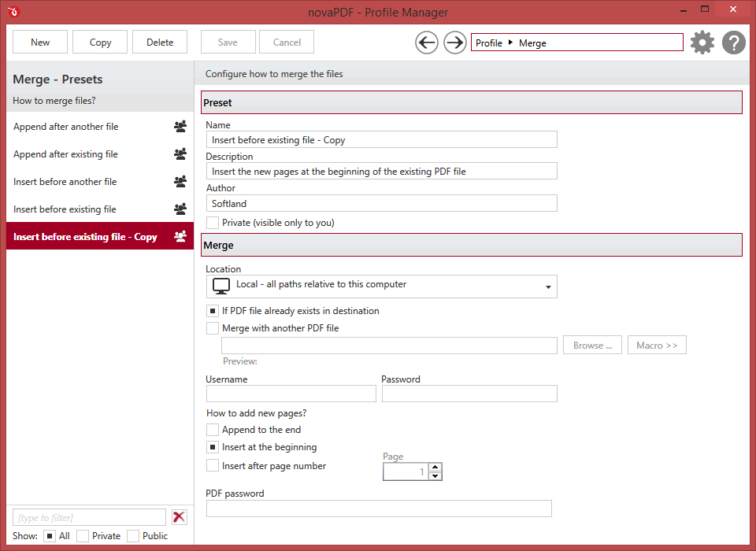The width and height of the screenshot is (756, 551).
Task: Check Merge with another PDF file
Action: (x=212, y=328)
